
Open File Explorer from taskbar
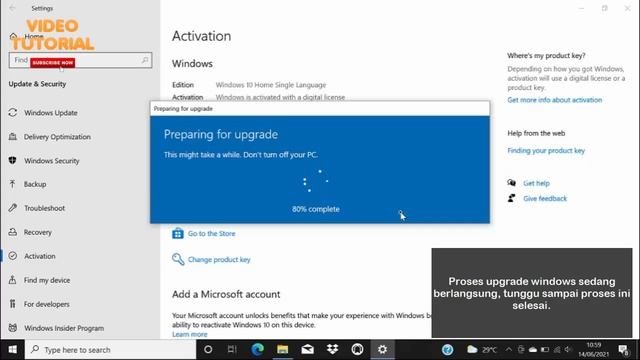pyautogui.click(x=282, y=350)
